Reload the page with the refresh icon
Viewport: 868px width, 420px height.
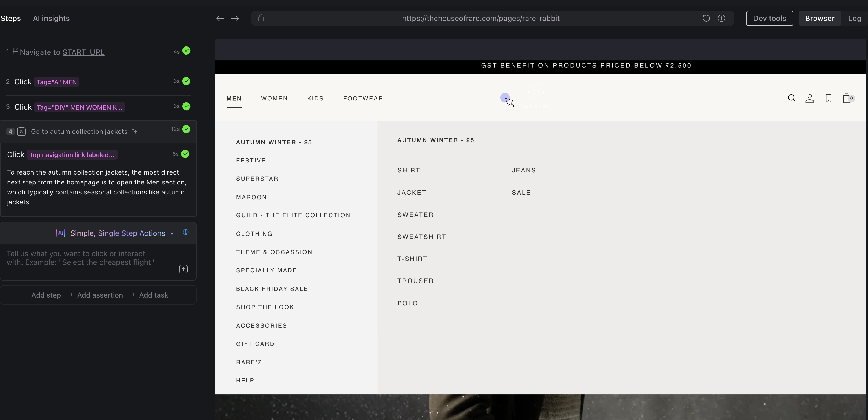click(706, 18)
